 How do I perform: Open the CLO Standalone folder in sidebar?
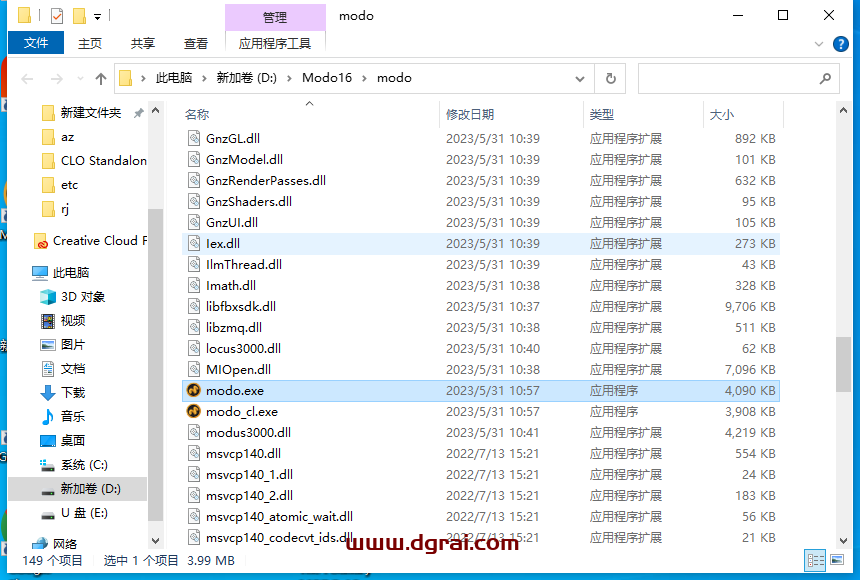(x=94, y=161)
